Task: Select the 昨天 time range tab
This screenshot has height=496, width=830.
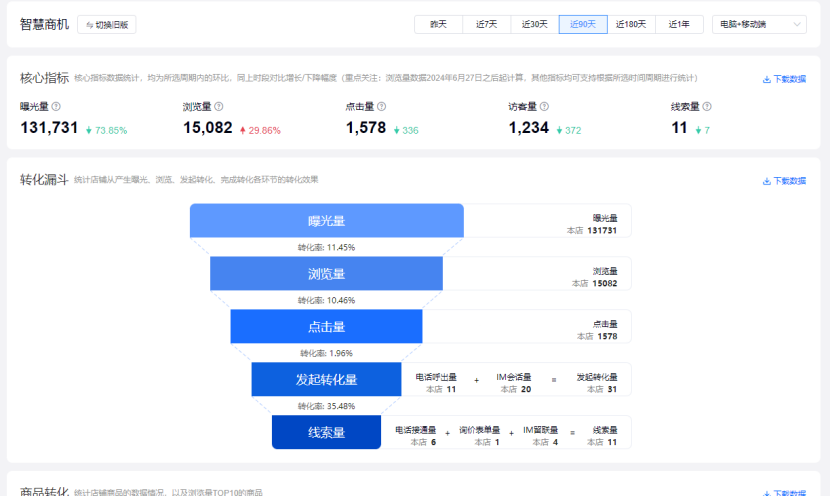Action: (x=438, y=24)
